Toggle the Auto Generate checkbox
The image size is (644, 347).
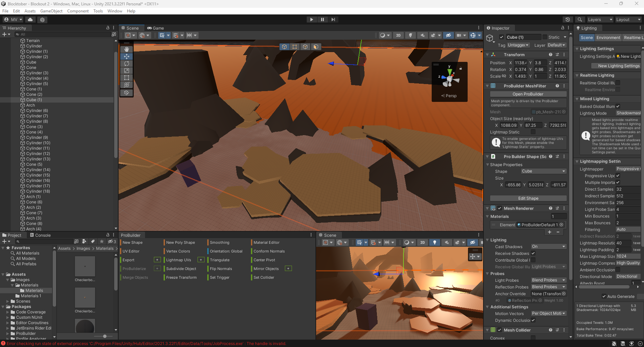(604, 297)
